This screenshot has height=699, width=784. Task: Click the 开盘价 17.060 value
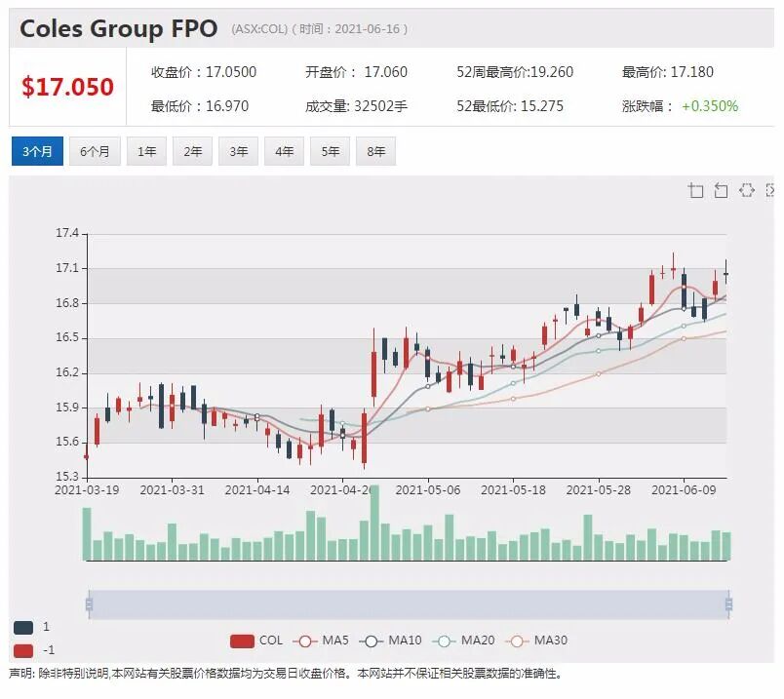(357, 72)
